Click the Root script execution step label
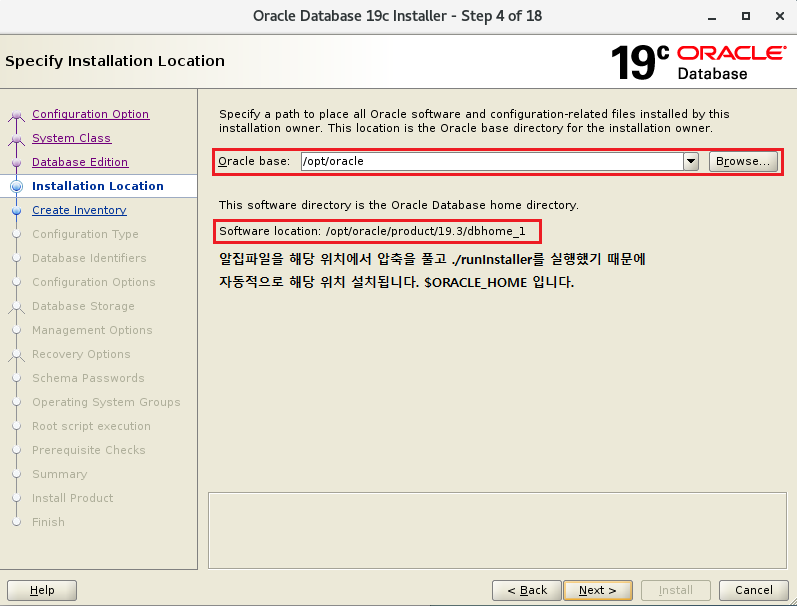Image resolution: width=797 pixels, height=606 pixels. coord(91,426)
